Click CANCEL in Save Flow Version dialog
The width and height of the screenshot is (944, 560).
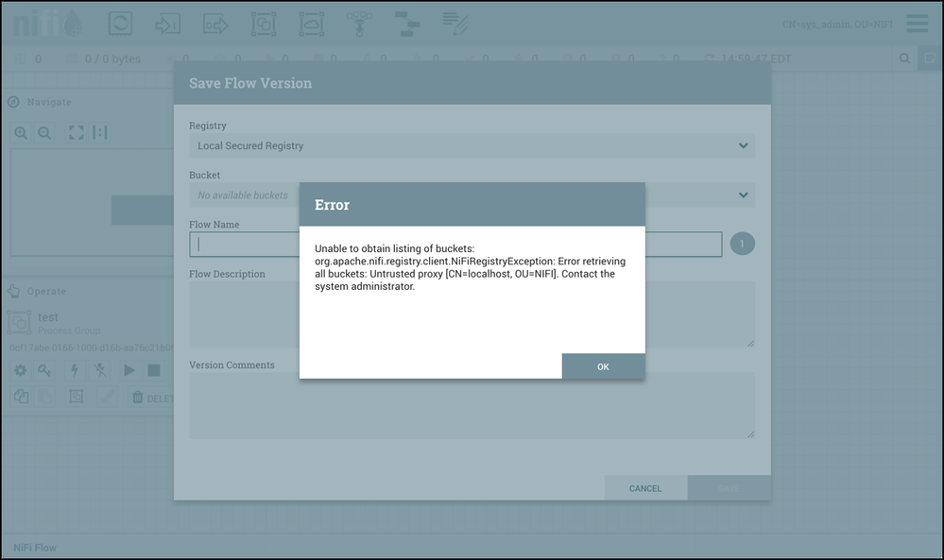[645, 488]
